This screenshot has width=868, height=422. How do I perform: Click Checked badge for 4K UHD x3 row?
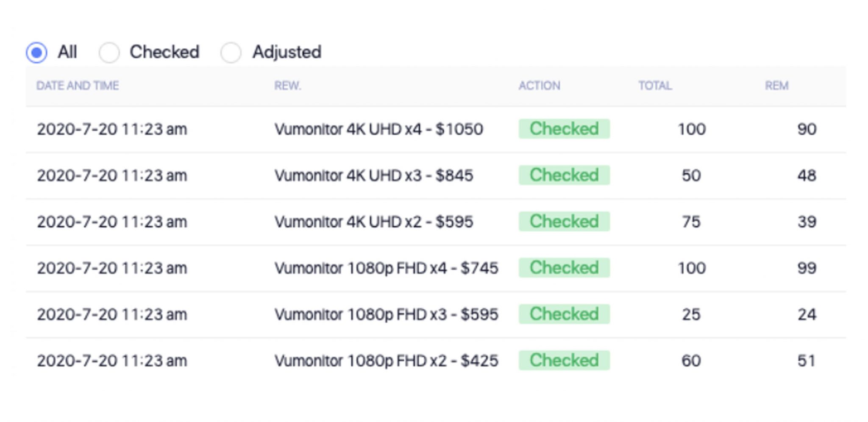pyautogui.click(x=564, y=175)
